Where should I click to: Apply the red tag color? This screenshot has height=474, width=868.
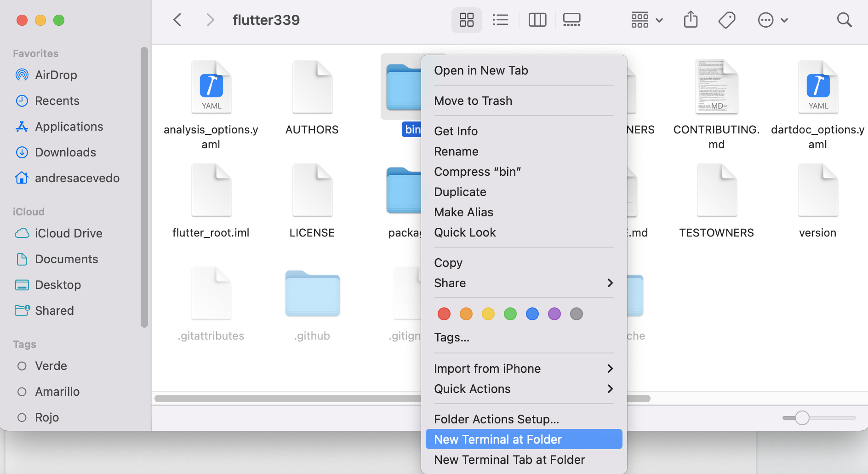click(x=444, y=314)
